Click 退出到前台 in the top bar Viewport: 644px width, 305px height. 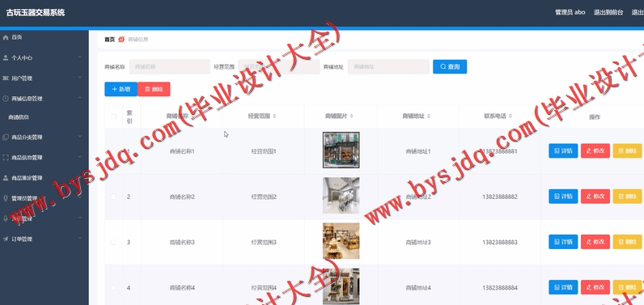coord(608,13)
